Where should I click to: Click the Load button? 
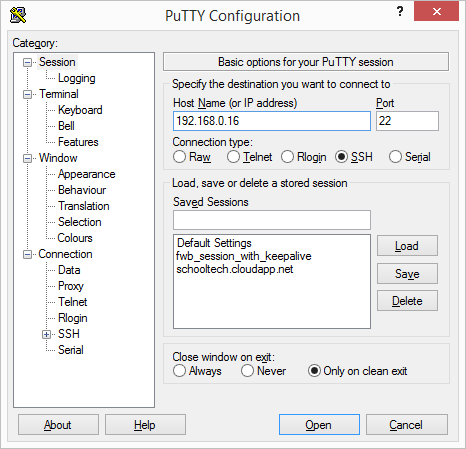[407, 246]
